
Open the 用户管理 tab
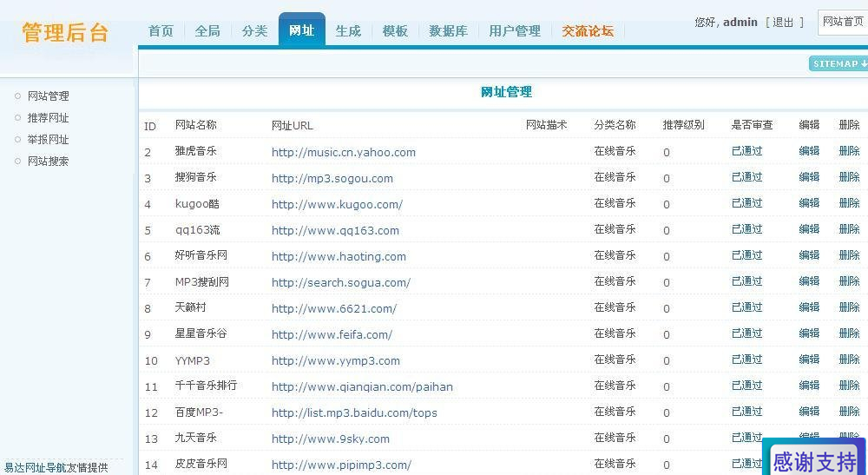pyautogui.click(x=515, y=31)
